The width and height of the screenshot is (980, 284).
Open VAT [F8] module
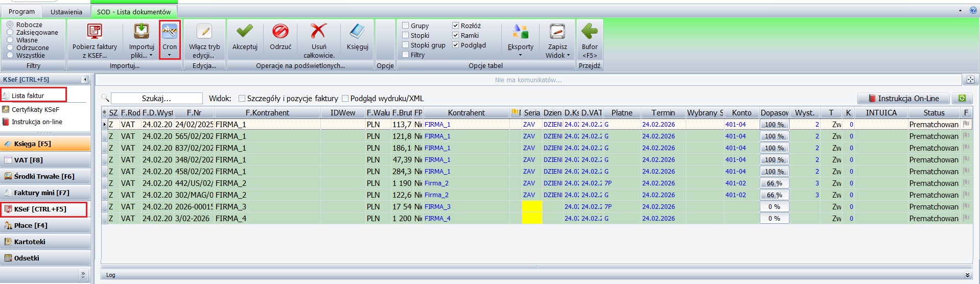45,160
